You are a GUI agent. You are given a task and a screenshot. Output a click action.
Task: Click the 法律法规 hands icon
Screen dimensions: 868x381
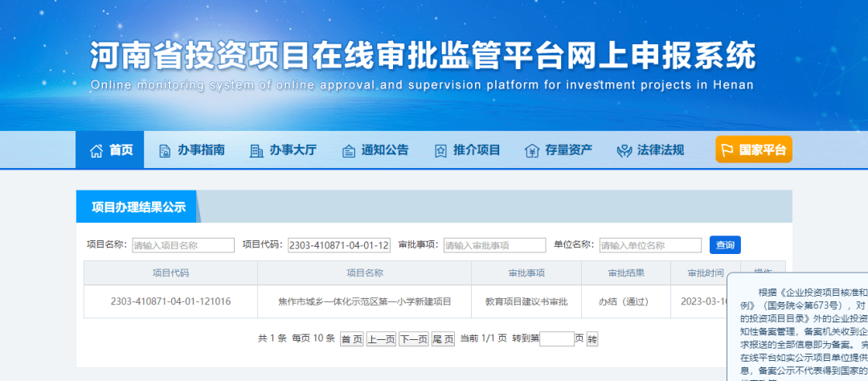point(624,150)
